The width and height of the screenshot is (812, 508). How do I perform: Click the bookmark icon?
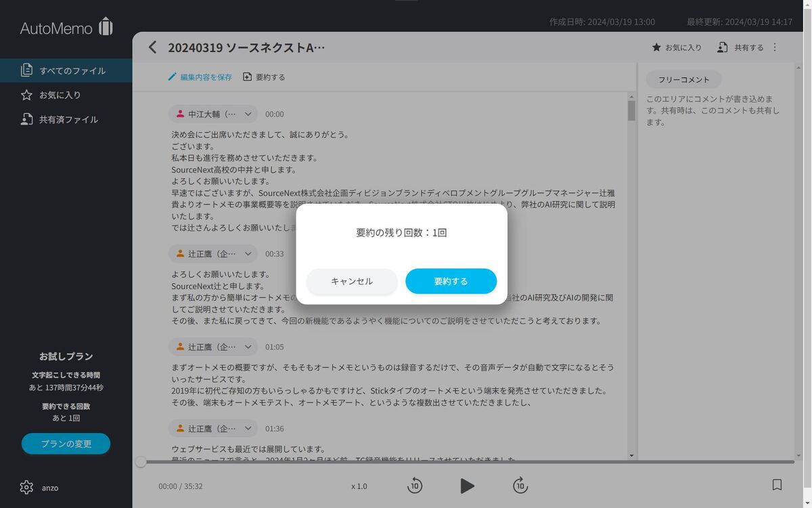777,485
